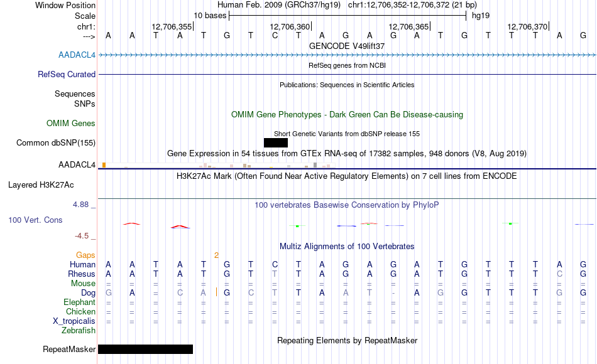Click the 12,706,370 position marker

click(527, 26)
